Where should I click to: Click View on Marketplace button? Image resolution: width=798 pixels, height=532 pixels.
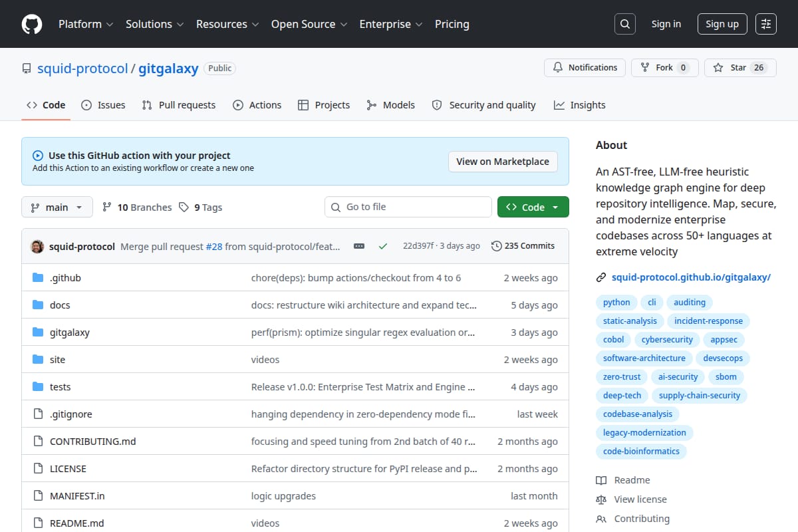(503, 162)
